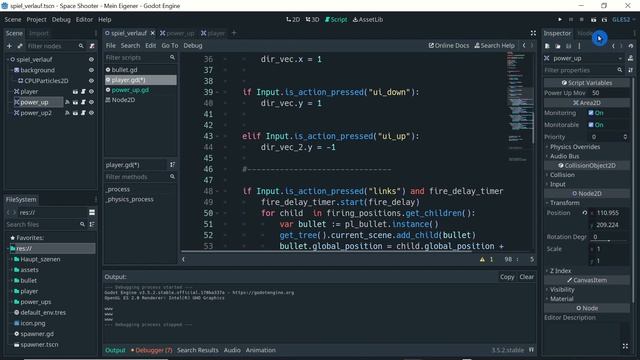Click the signals icon on power_up2 node

coord(67,113)
